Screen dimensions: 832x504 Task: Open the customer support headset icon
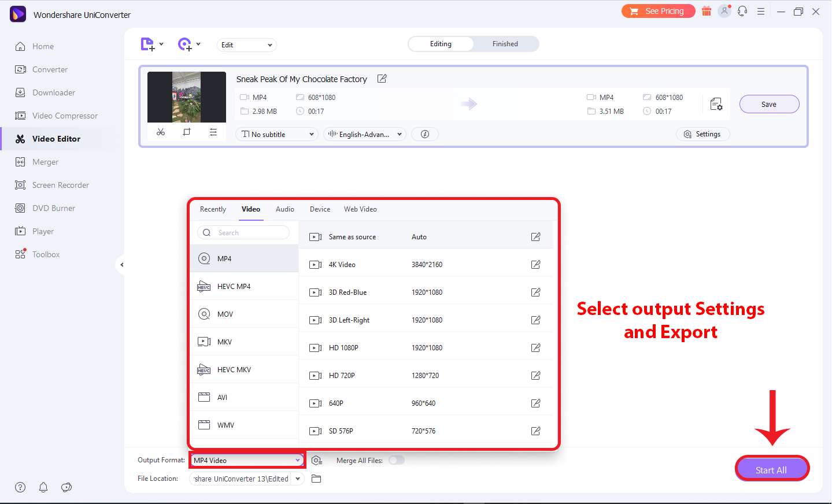(x=742, y=11)
